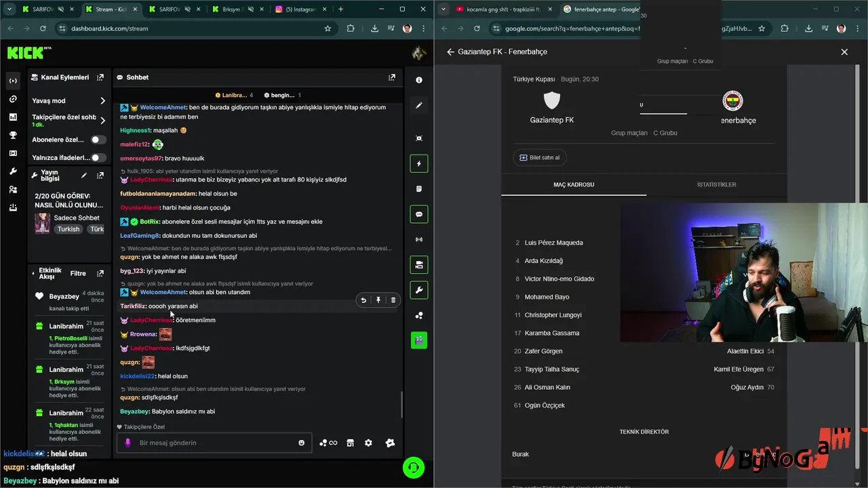Click the Turkish tag in stream info
This screenshot has width=868, height=488.
(68, 229)
